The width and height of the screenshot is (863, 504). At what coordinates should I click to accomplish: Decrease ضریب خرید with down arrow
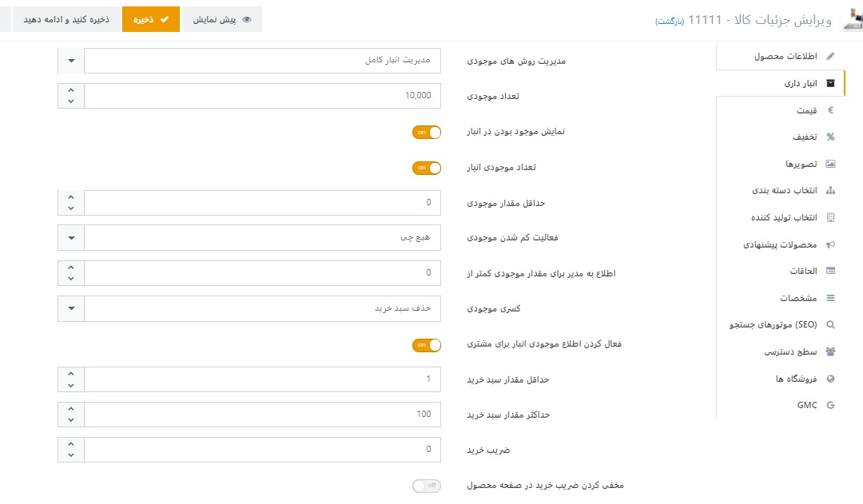(x=70, y=455)
